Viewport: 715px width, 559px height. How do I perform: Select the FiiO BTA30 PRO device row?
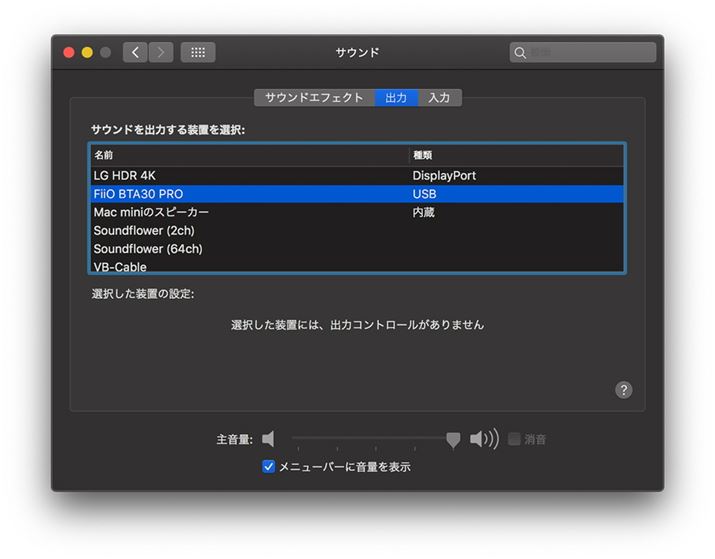click(x=357, y=194)
